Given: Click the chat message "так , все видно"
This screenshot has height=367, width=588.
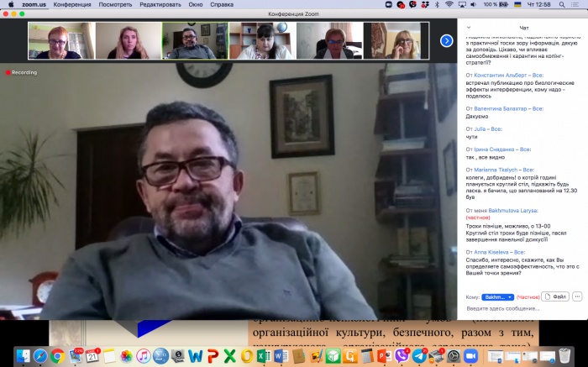Looking at the screenshot, I should (x=485, y=157).
